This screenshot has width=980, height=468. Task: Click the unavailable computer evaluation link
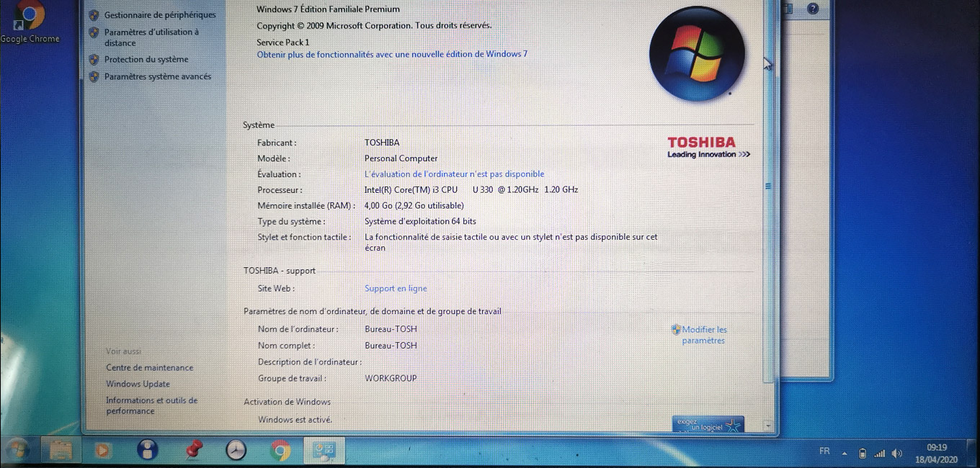click(x=455, y=174)
